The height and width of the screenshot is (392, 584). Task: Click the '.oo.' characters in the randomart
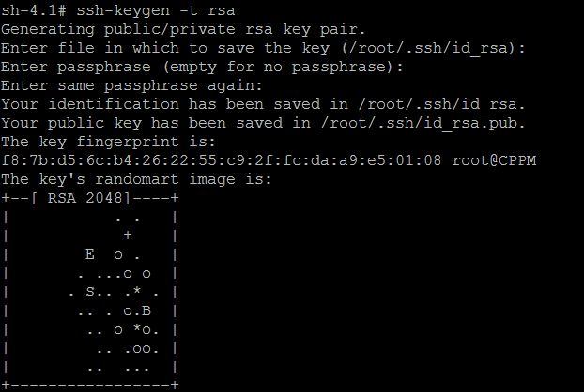pyautogui.click(x=142, y=349)
